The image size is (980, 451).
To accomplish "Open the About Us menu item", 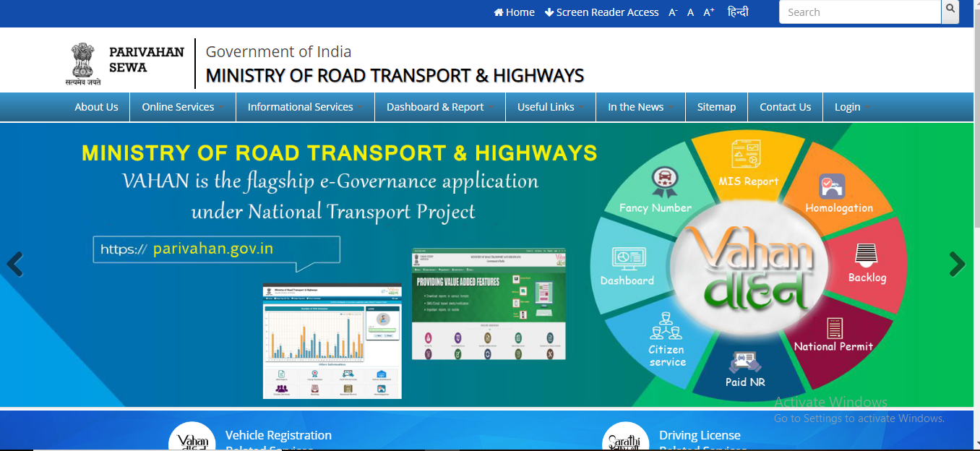I will pyautogui.click(x=96, y=107).
